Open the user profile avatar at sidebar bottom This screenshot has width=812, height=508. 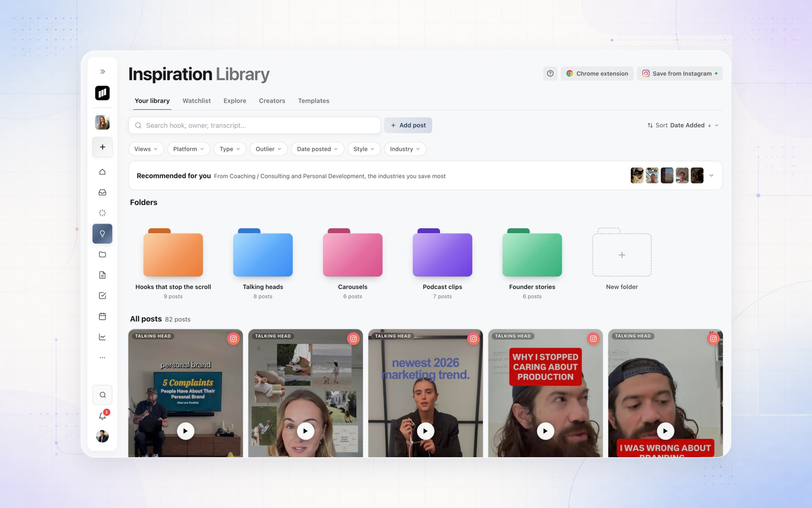[x=103, y=436]
